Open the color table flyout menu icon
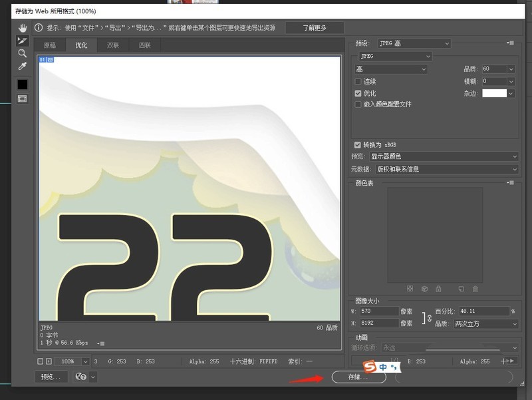This screenshot has width=532, height=400. 510,183
